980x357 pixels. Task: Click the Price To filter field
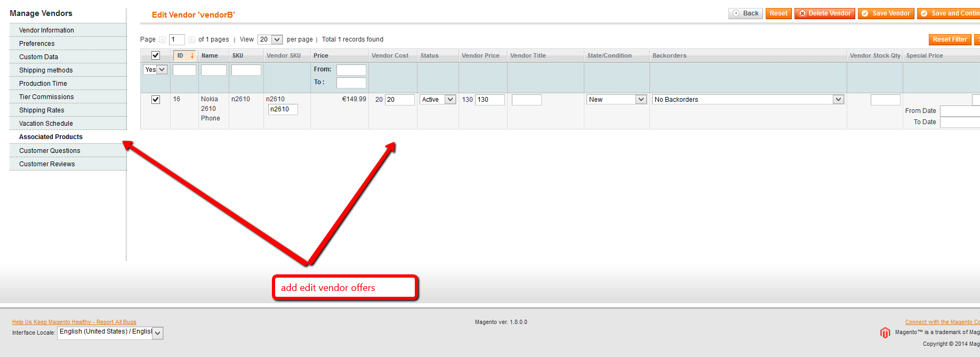351,83
